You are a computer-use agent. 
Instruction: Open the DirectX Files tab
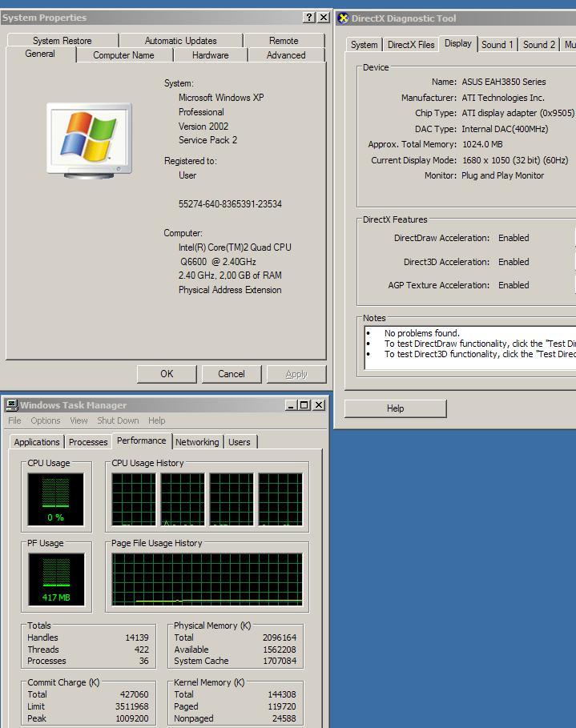click(x=411, y=45)
